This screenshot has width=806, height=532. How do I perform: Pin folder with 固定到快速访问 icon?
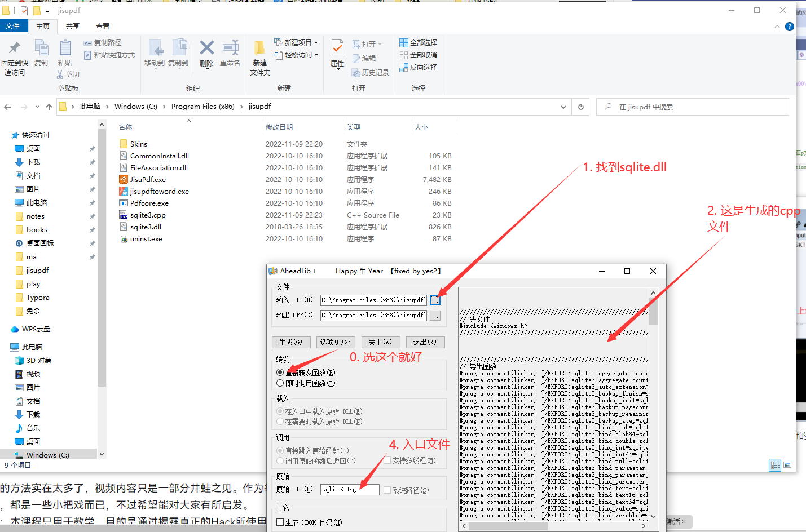coord(15,57)
